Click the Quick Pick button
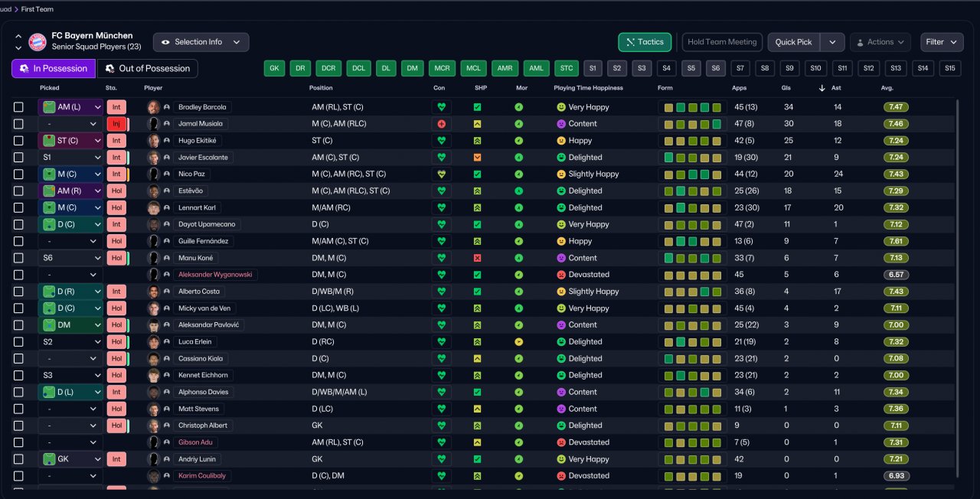The width and height of the screenshot is (980, 499). [x=794, y=42]
